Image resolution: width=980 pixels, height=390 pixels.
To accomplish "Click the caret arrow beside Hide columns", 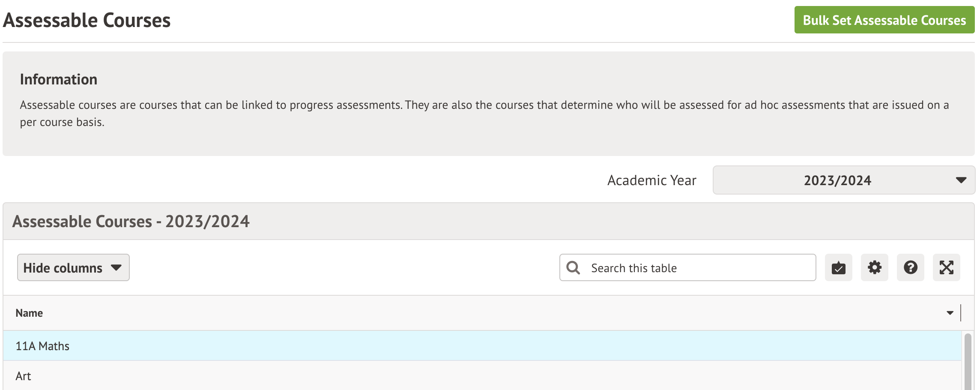I will (116, 268).
